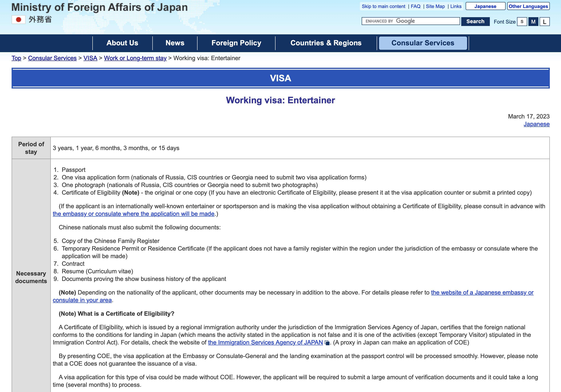This screenshot has height=392, width=561.
Task: Click the FAQ link in header
Action: [x=415, y=6]
